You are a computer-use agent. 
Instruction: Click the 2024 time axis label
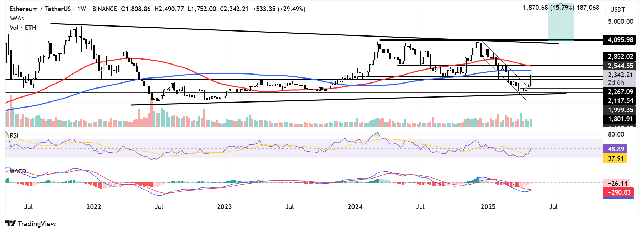(355, 207)
